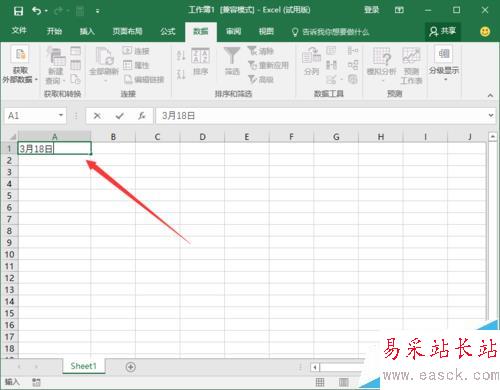Click 高级 advanced filter button
Image resolution: width=500 pixels, height=390 pixels.
261,79
